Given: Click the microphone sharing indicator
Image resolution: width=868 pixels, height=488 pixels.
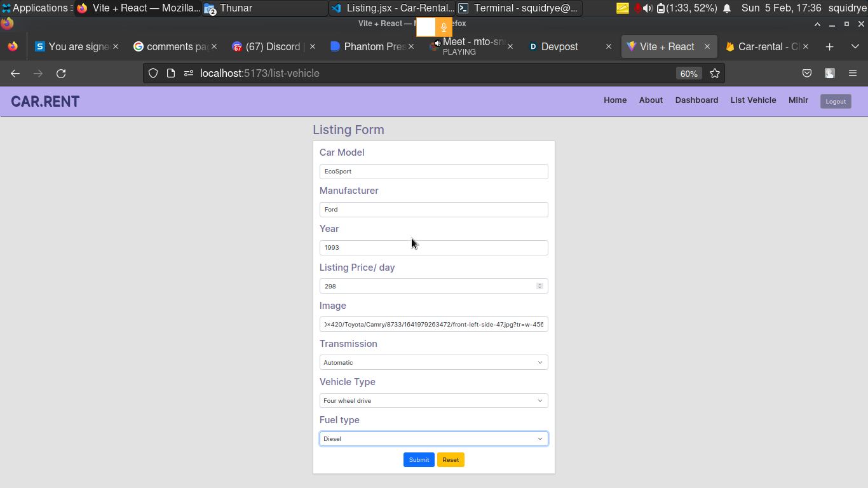Looking at the screenshot, I should coord(444,27).
